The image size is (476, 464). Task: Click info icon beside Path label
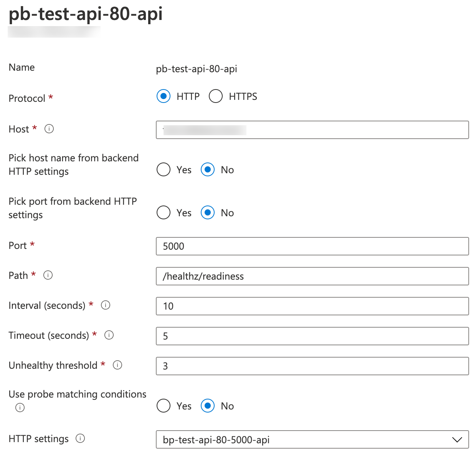[x=48, y=275]
